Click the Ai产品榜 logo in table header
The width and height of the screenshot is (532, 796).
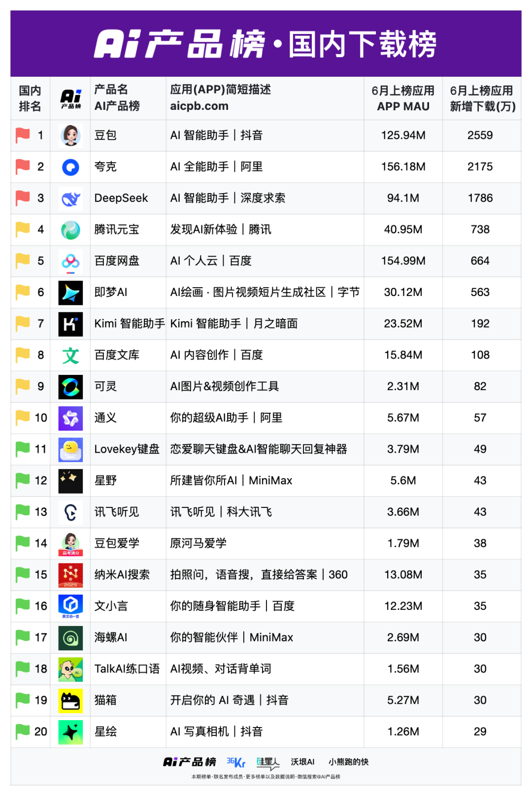[70, 99]
